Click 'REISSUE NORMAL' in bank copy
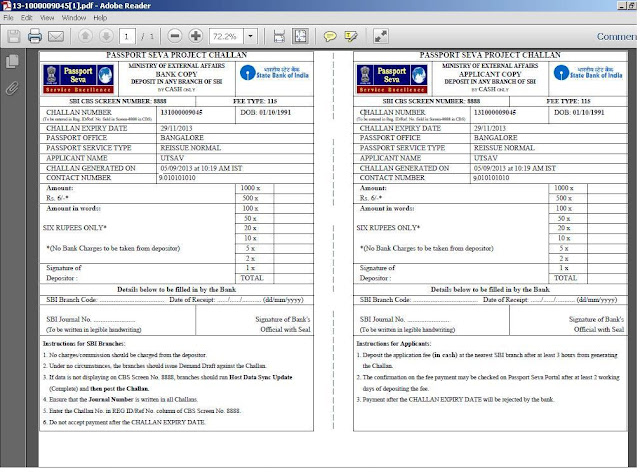Viewport: 640px width, 472px height. [191, 148]
